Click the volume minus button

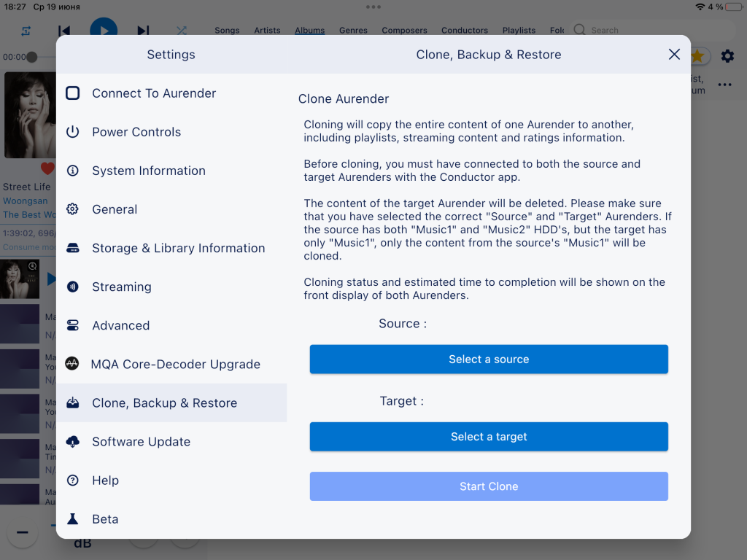coord(23,532)
